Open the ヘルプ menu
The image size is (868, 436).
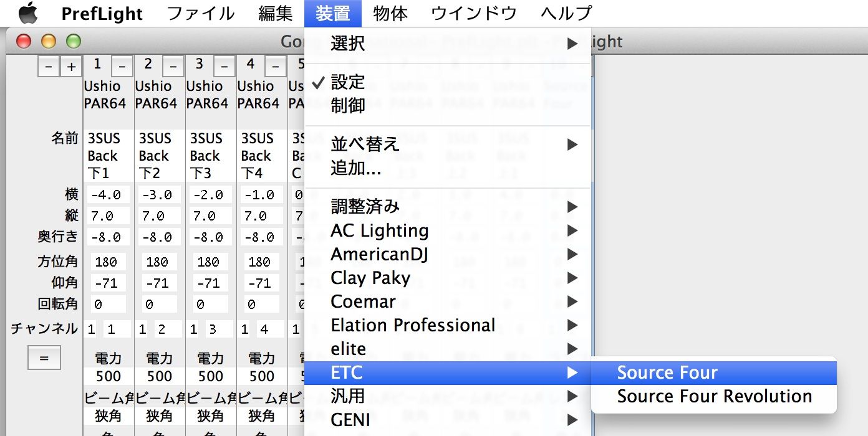point(566,13)
